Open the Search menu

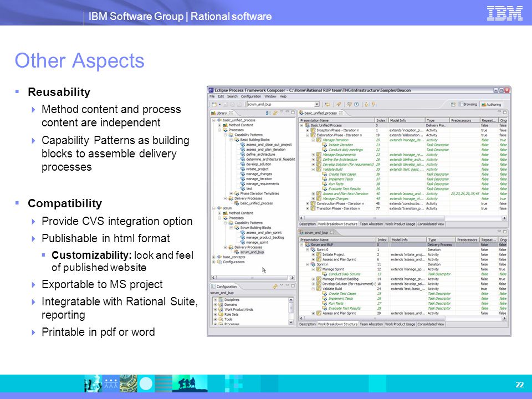(232, 96)
